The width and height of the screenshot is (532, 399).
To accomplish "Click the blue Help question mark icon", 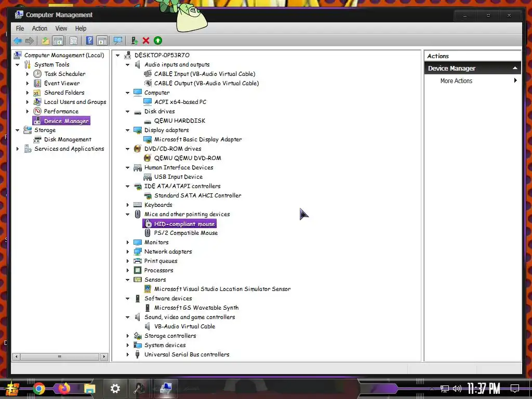I will click(x=89, y=41).
